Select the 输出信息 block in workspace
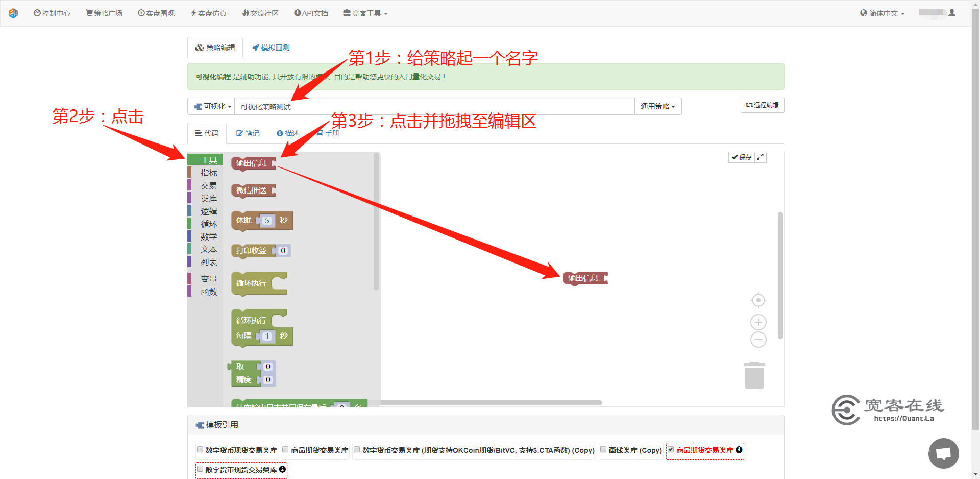980x479 pixels. pos(585,278)
